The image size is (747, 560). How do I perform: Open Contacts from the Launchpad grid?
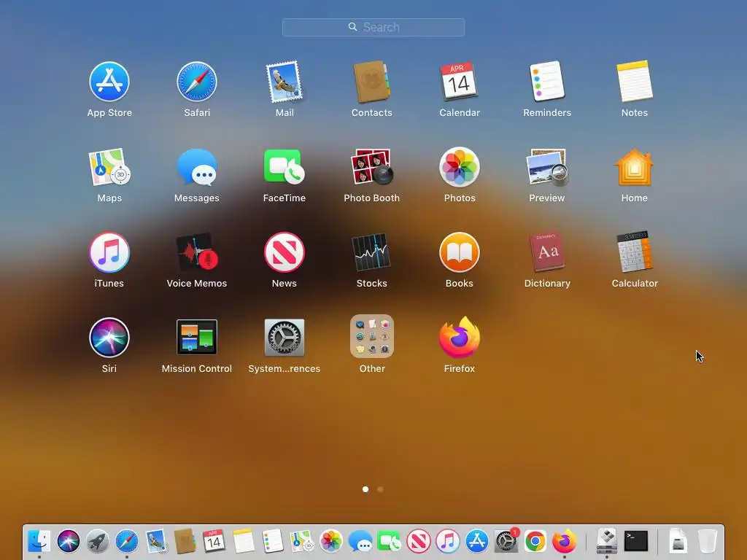click(371, 82)
